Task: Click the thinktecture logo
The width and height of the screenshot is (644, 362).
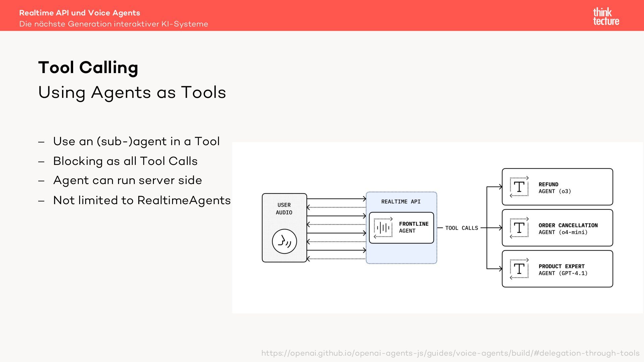Action: (606, 17)
